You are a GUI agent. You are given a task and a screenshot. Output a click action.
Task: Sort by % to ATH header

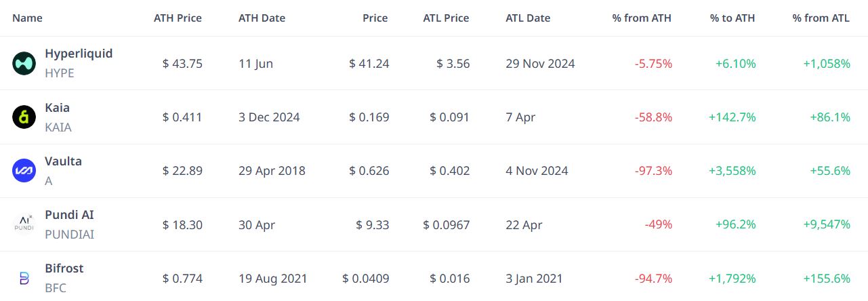(x=733, y=18)
